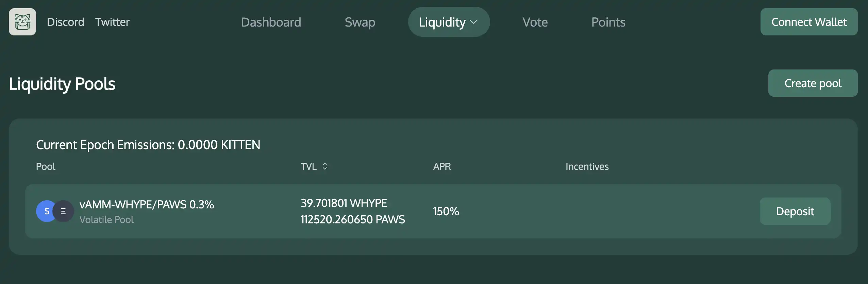Screen dimensions: 868x284
Task: Click the TVL column header
Action: coord(308,167)
